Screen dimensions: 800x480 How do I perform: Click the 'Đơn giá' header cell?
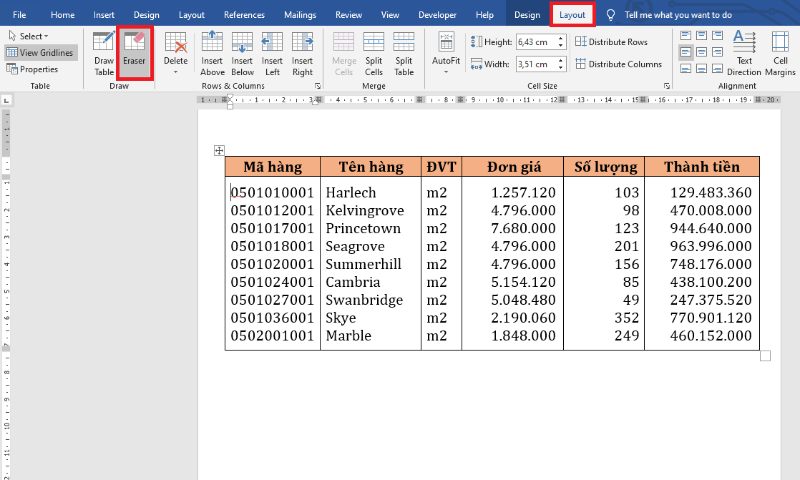[513, 167]
